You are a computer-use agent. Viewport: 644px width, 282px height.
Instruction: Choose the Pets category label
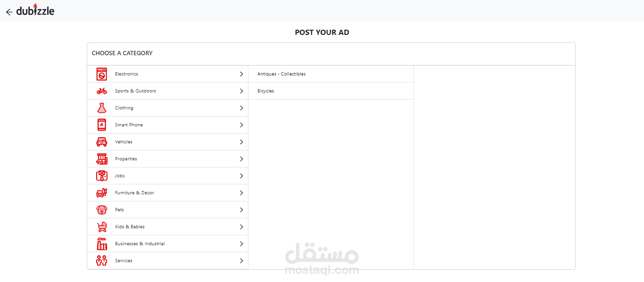[119, 210]
